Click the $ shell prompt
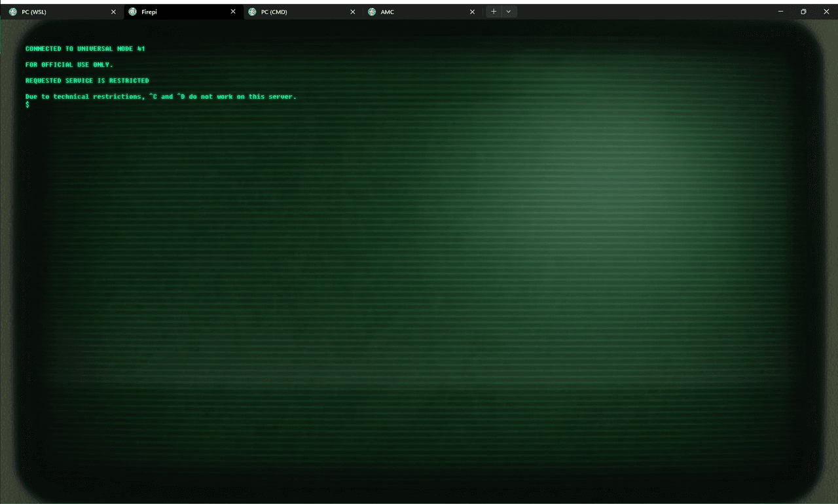Image resolution: width=838 pixels, height=504 pixels. coord(27,105)
